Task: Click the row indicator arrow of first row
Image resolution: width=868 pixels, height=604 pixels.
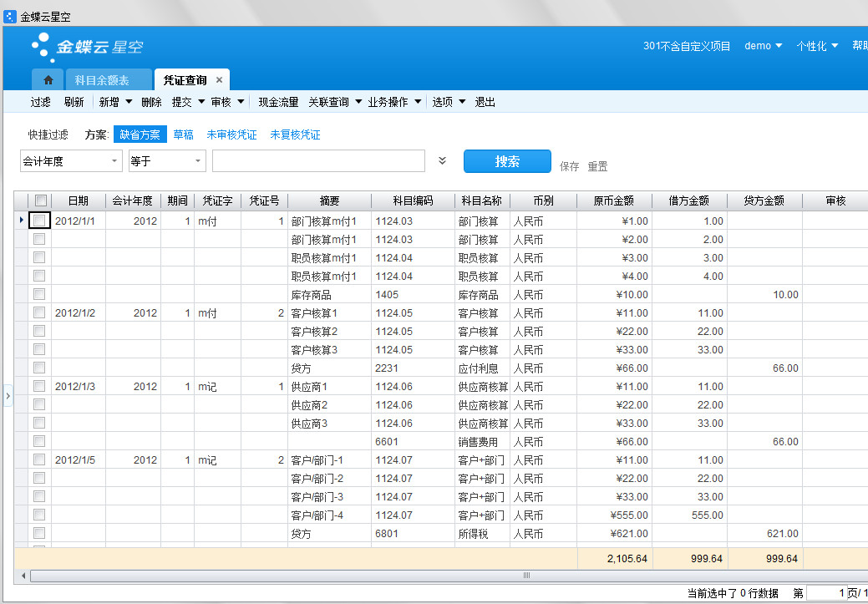Action: click(21, 221)
